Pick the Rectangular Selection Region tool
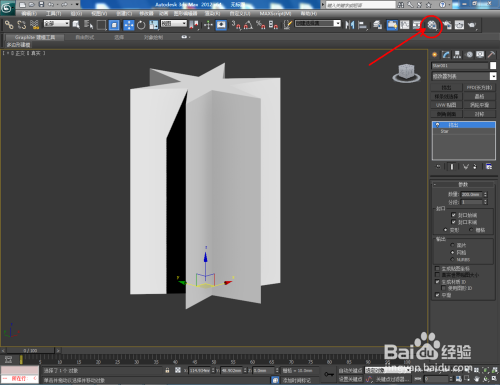Image resolution: width=500 pixels, height=385 pixels. tap(101, 25)
